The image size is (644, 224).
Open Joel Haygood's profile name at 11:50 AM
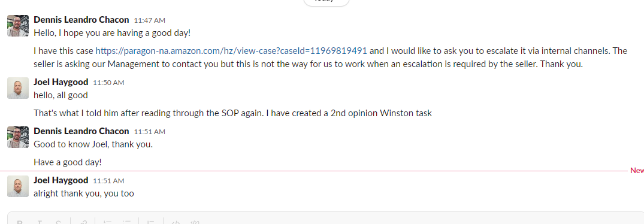[61, 82]
